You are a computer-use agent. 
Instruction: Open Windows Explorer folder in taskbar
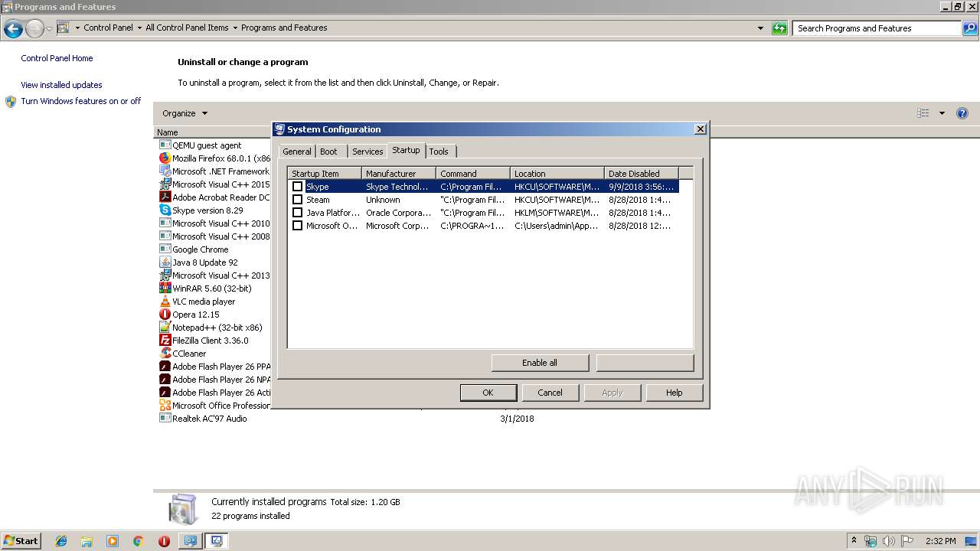pyautogui.click(x=87, y=541)
